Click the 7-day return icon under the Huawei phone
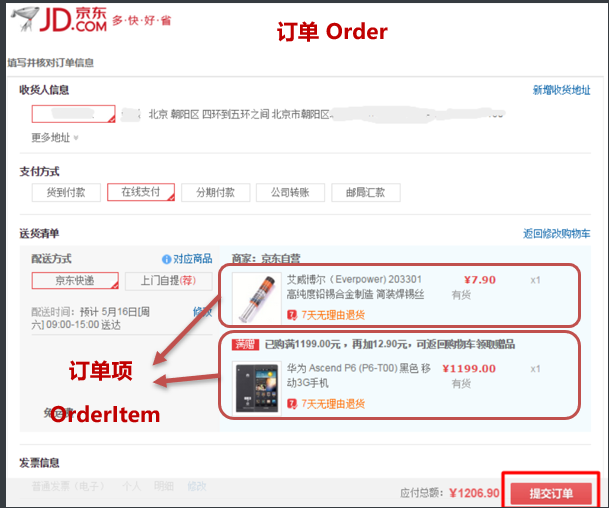 (292, 404)
